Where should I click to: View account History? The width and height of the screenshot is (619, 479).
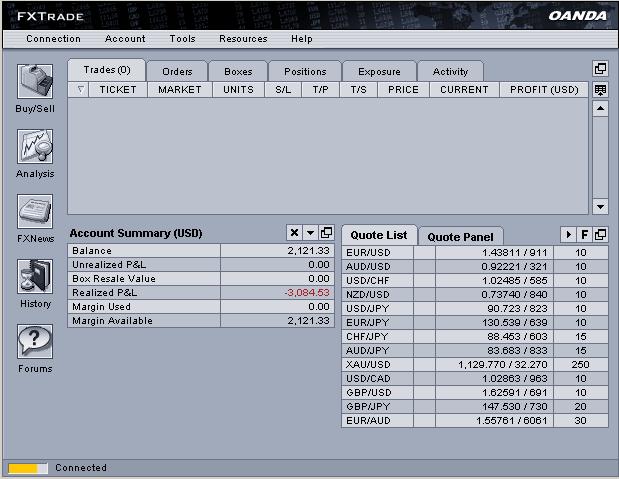(35, 277)
